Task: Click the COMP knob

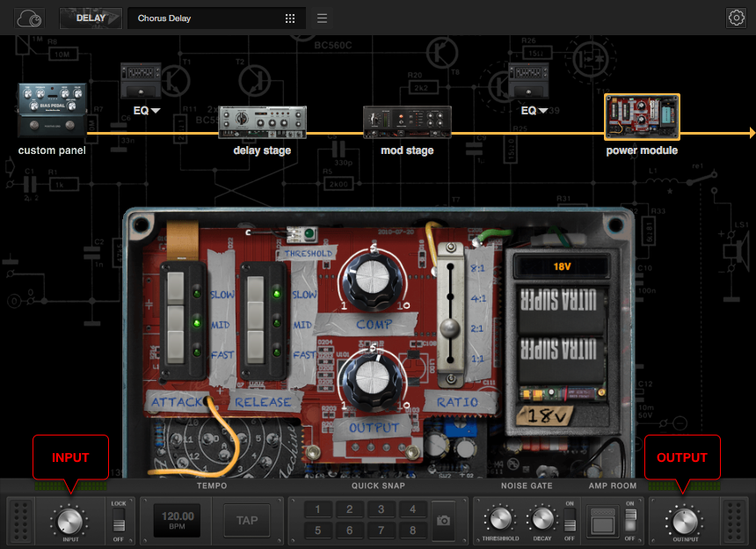Action: pyautogui.click(x=373, y=279)
